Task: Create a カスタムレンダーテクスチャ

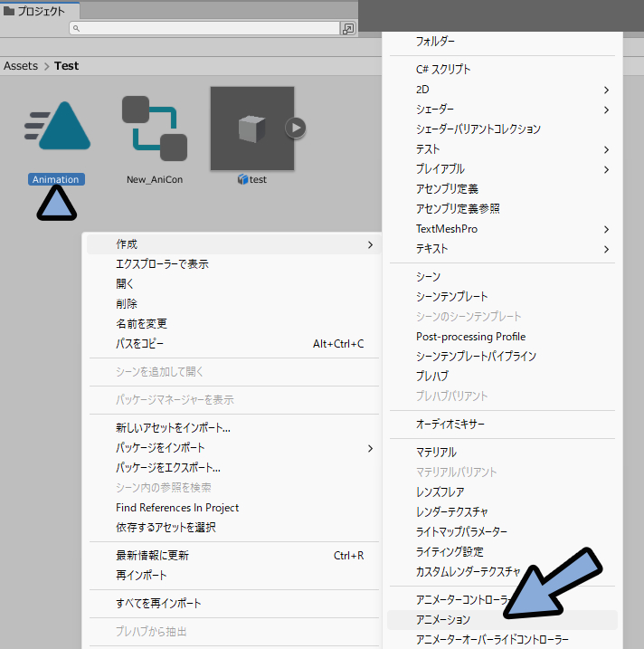Action: [502, 571]
